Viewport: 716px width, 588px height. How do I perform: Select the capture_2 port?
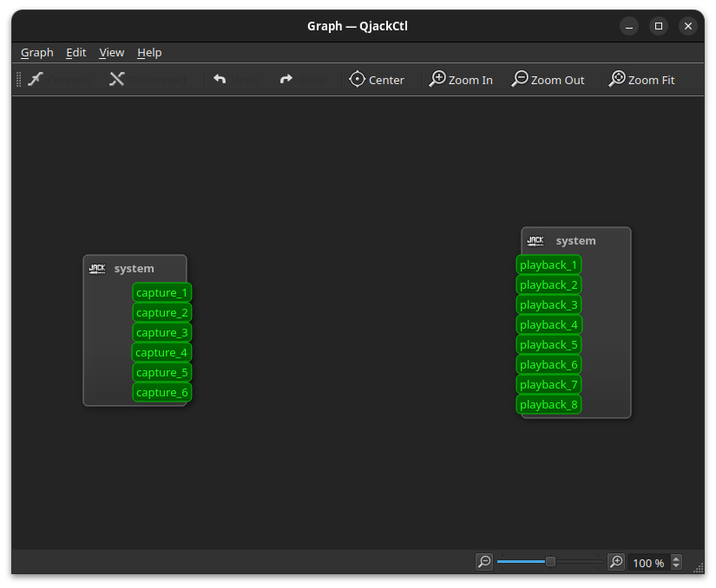162,312
